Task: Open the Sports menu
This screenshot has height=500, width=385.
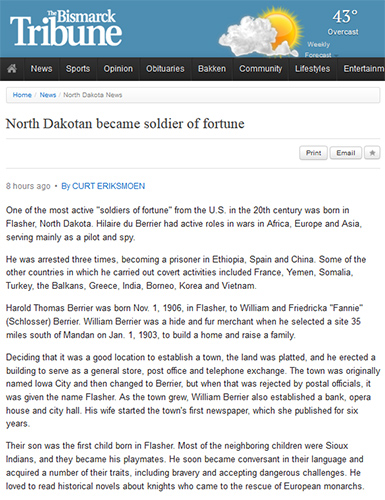Action: 78,69
